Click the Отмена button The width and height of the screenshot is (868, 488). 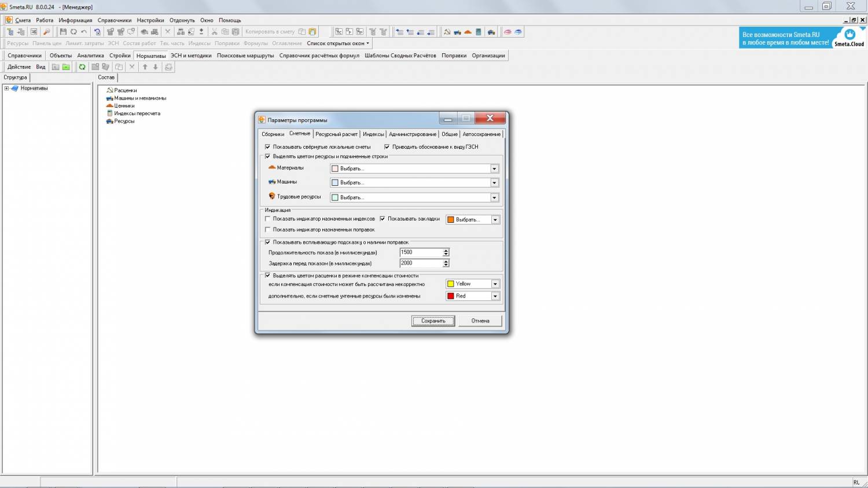tap(480, 321)
